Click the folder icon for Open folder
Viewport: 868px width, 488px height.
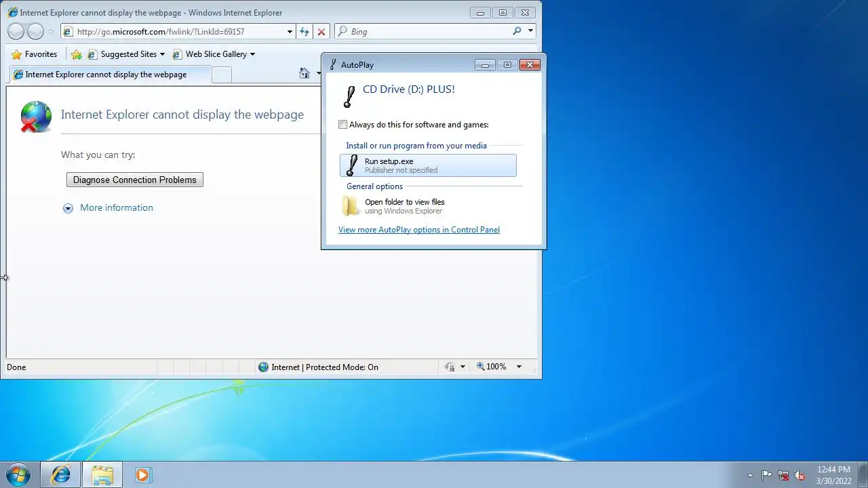click(351, 206)
